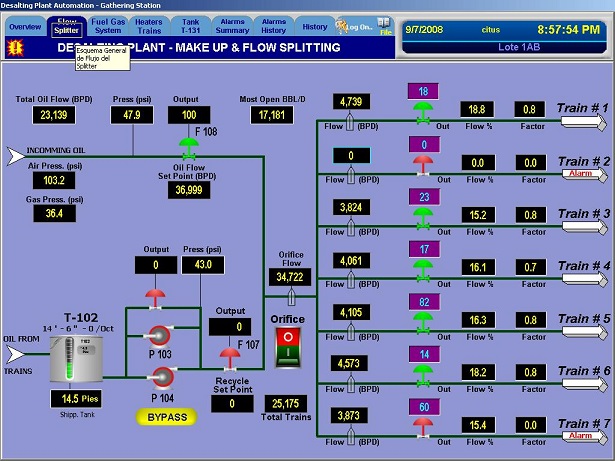Switch to the Heaters Trains tab

coord(149,25)
